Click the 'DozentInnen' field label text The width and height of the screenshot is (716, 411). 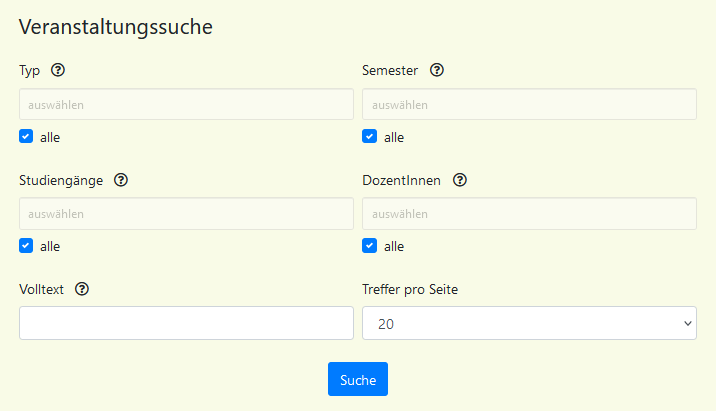[x=401, y=181]
